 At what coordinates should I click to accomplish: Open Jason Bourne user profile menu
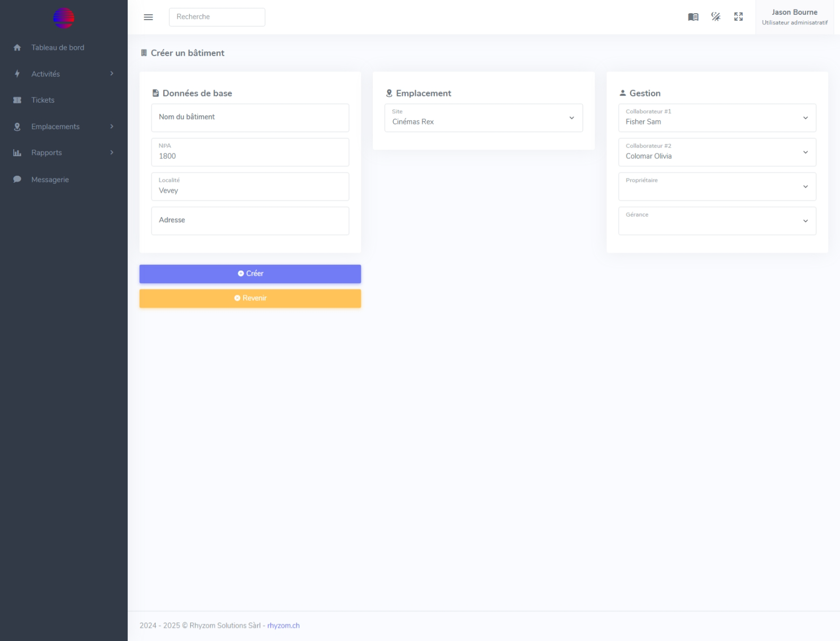pyautogui.click(x=794, y=17)
